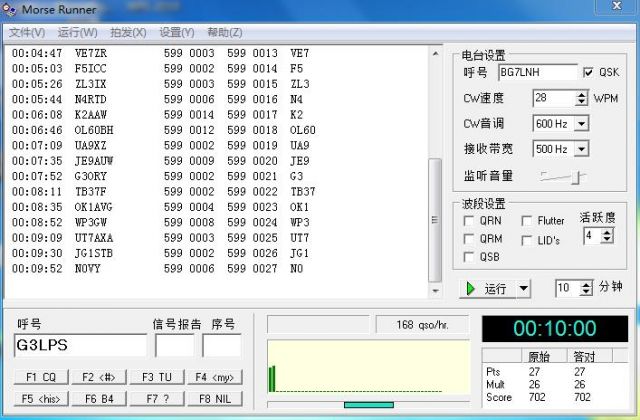
Task: Click the log entry TB37F
Action: [x=91, y=191]
